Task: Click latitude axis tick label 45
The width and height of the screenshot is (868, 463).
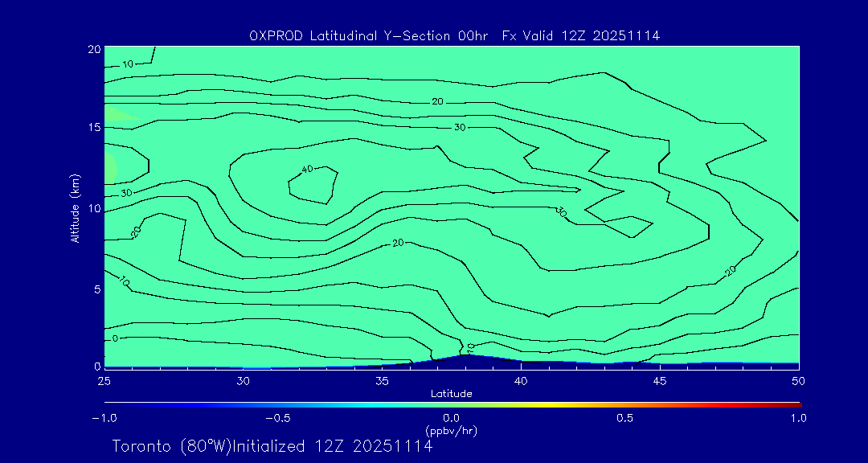Action: coord(659,381)
